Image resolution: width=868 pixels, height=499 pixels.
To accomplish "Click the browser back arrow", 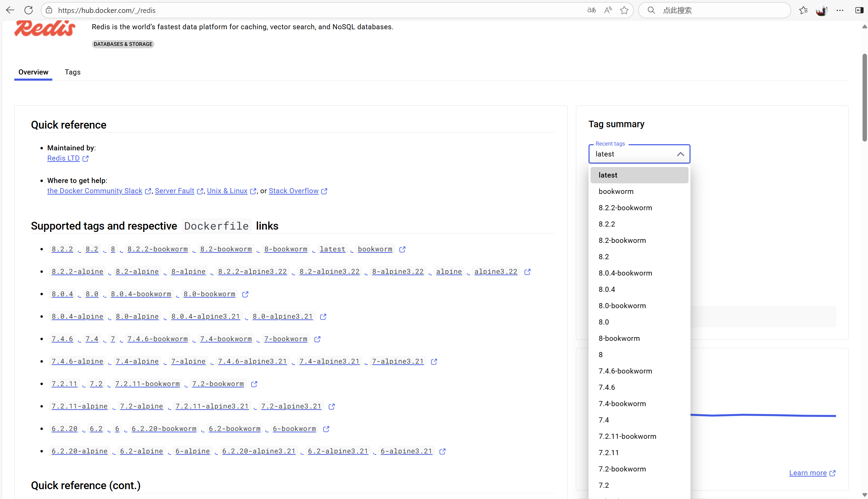I will [x=10, y=10].
